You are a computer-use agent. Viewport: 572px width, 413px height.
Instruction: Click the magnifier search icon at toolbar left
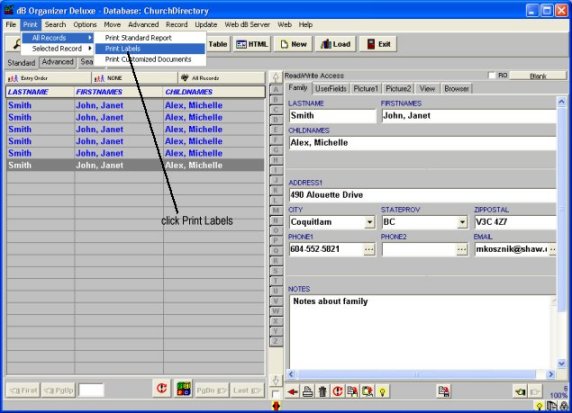click(16, 44)
